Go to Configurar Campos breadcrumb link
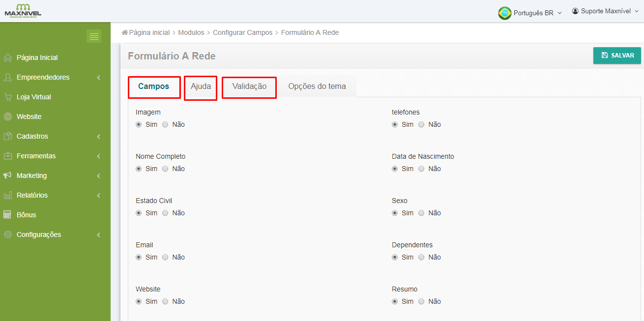 [x=242, y=32]
